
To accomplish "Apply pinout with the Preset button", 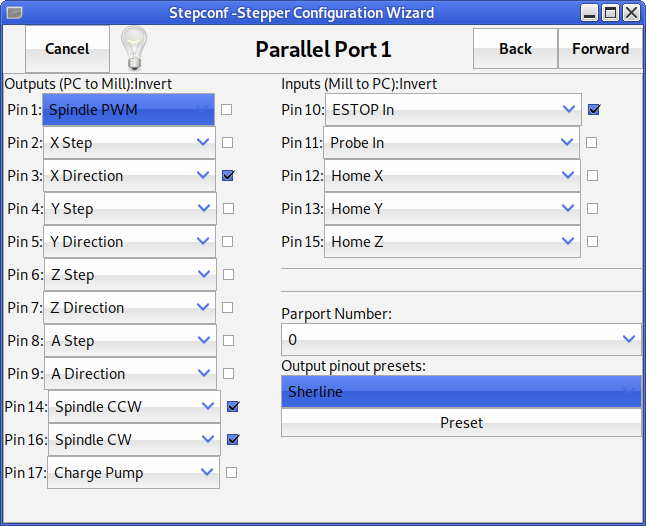I will click(x=461, y=423).
